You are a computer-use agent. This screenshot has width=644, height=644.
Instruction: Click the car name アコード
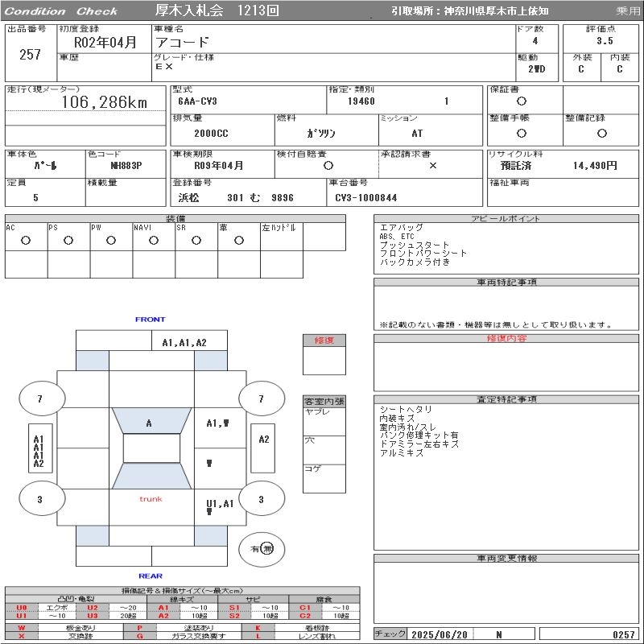point(182,42)
